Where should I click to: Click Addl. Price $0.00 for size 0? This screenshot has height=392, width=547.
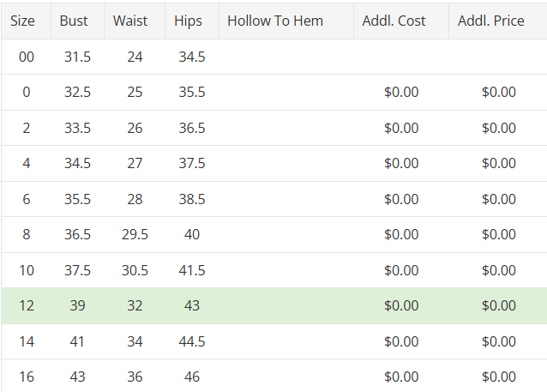(x=498, y=93)
